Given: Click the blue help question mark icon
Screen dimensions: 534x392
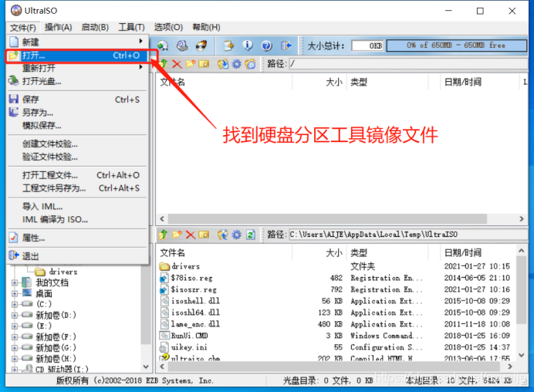Looking at the screenshot, I should click(267, 46).
